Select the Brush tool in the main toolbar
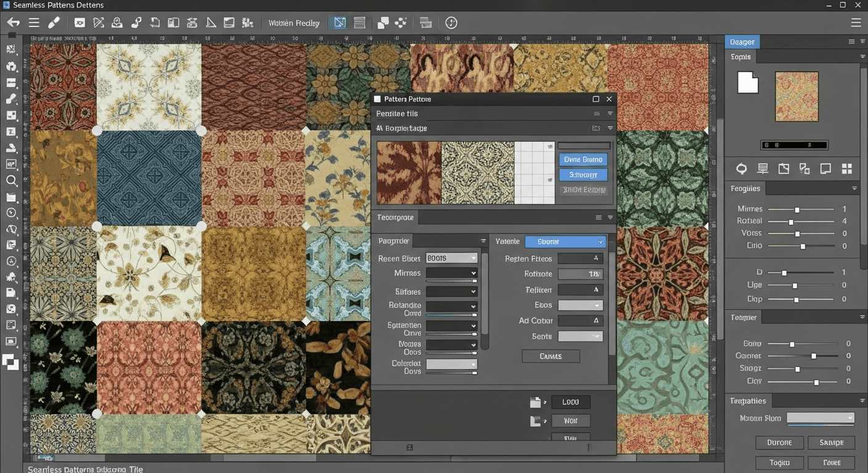Screen dimensions: 868x473 point(54,22)
